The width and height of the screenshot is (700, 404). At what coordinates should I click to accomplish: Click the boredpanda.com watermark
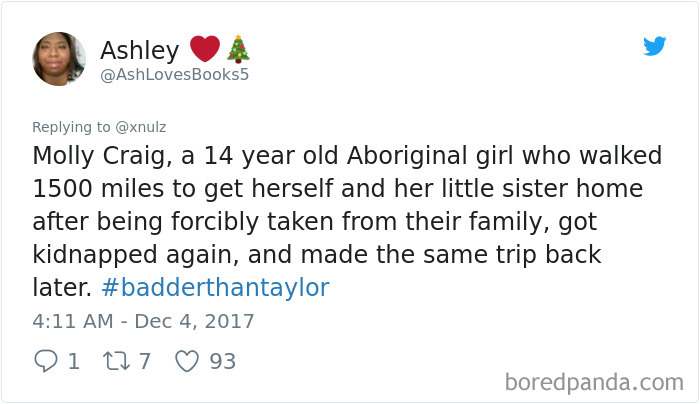pos(594,383)
